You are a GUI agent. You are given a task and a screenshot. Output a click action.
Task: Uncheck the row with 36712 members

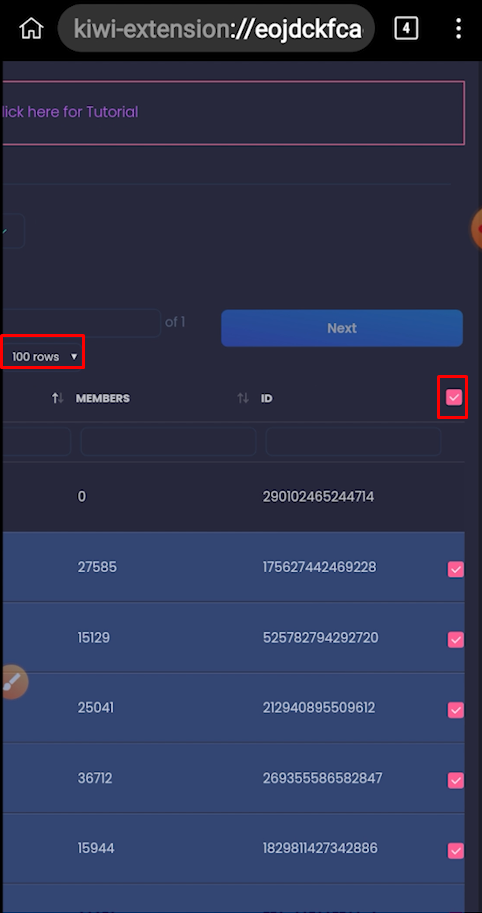point(456,780)
